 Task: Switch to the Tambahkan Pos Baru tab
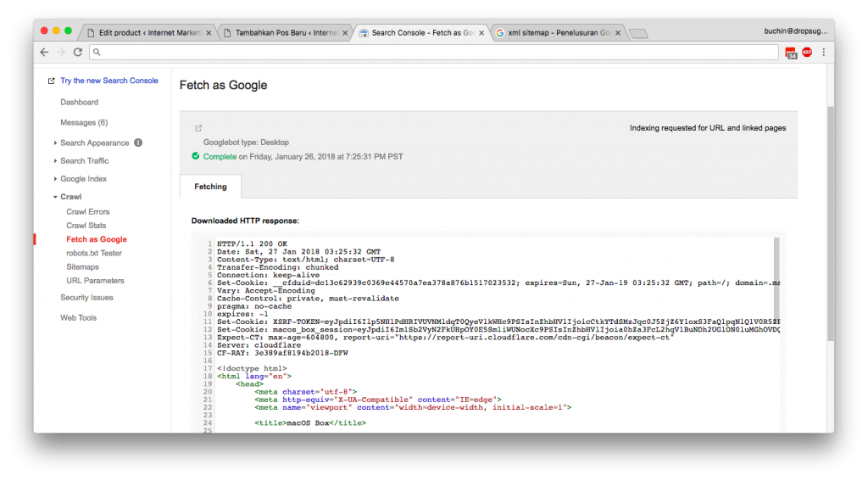(x=284, y=33)
